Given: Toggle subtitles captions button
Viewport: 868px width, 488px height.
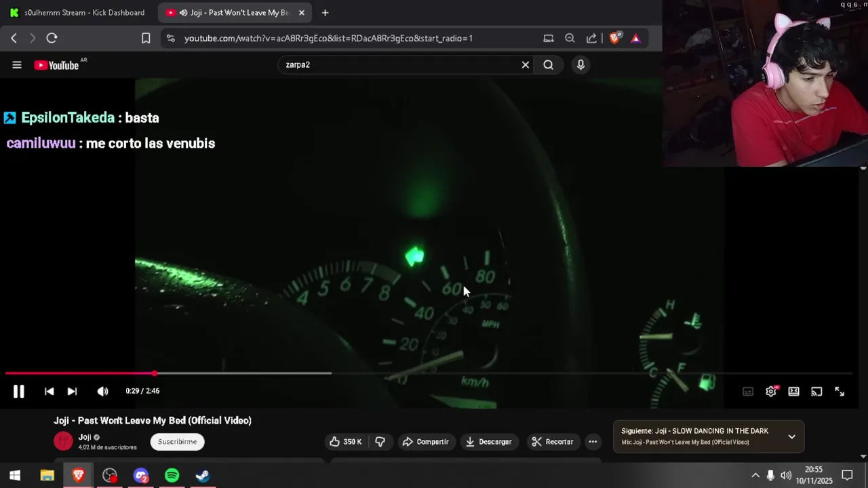Looking at the screenshot, I should coord(748,391).
